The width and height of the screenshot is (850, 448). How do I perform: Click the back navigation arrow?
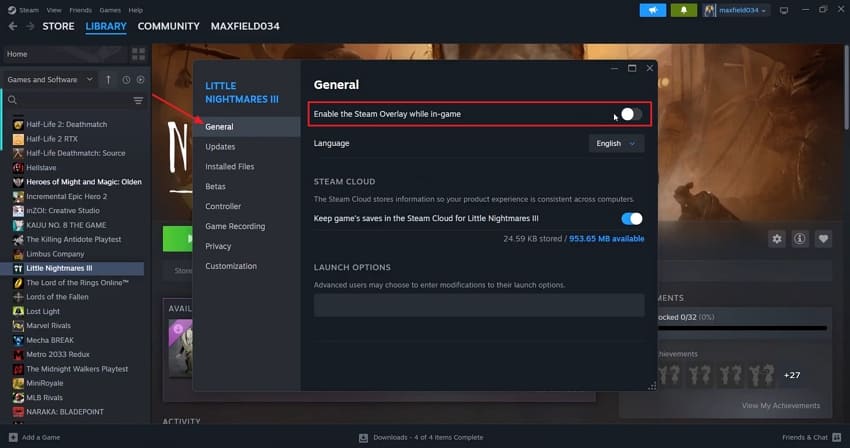(13, 26)
